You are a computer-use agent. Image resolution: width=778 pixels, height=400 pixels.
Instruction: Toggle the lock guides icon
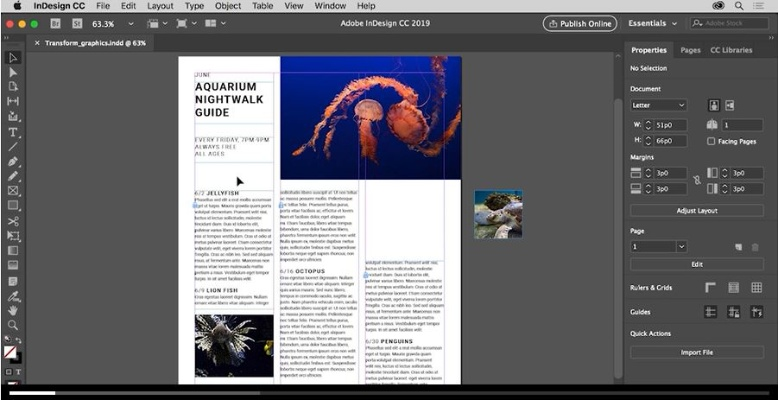pos(732,312)
